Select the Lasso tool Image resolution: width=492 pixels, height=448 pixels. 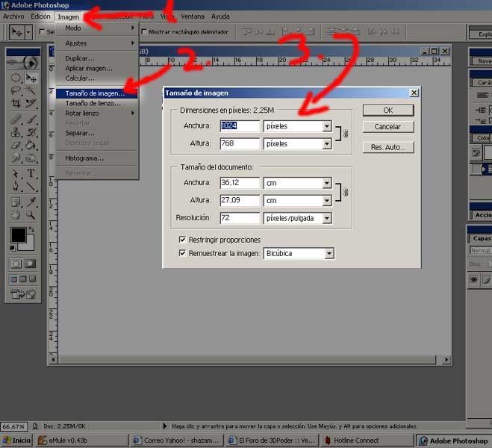pyautogui.click(x=16, y=90)
